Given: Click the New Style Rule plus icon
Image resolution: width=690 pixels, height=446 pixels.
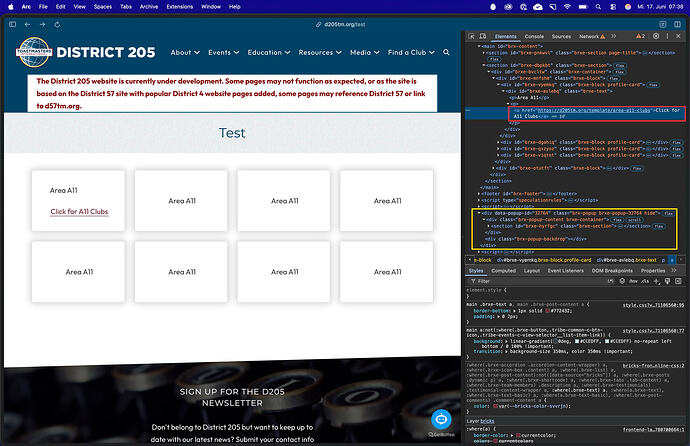Looking at the screenshot, I should click(657, 281).
